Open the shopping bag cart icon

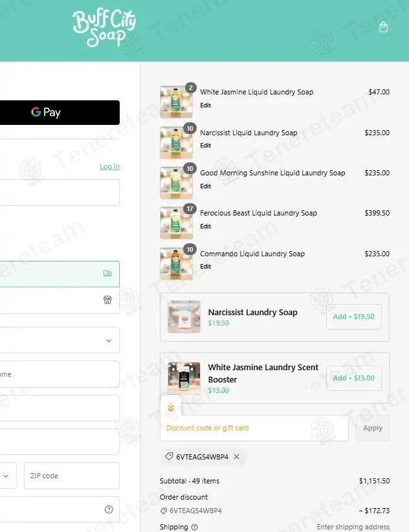(383, 27)
